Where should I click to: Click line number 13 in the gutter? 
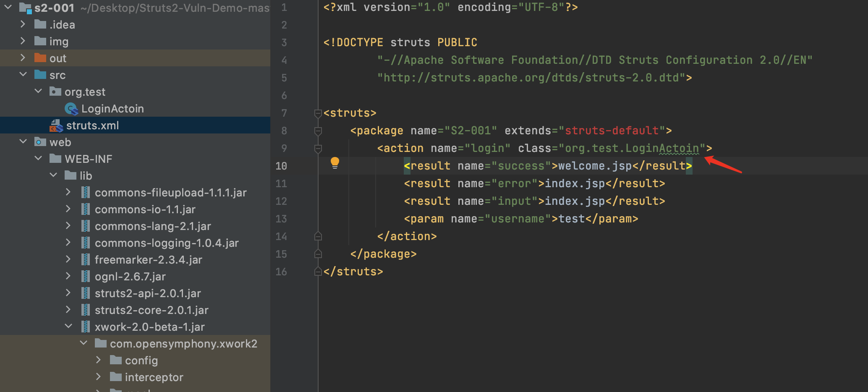[281, 219]
